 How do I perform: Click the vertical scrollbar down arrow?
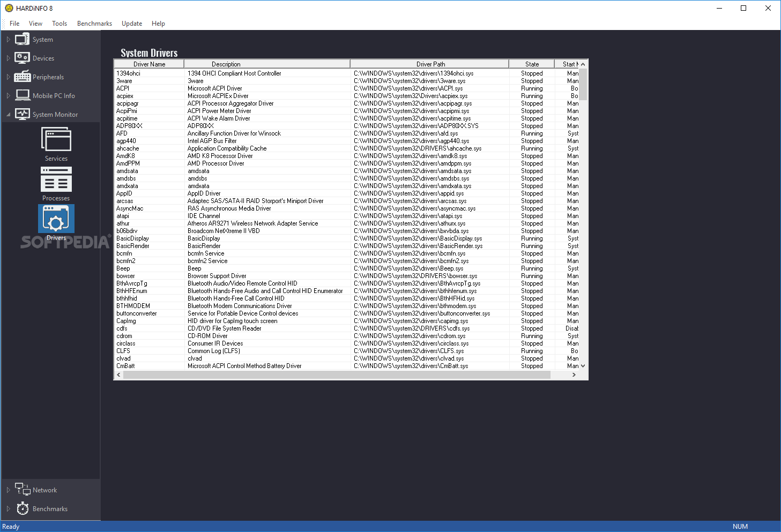coord(583,366)
